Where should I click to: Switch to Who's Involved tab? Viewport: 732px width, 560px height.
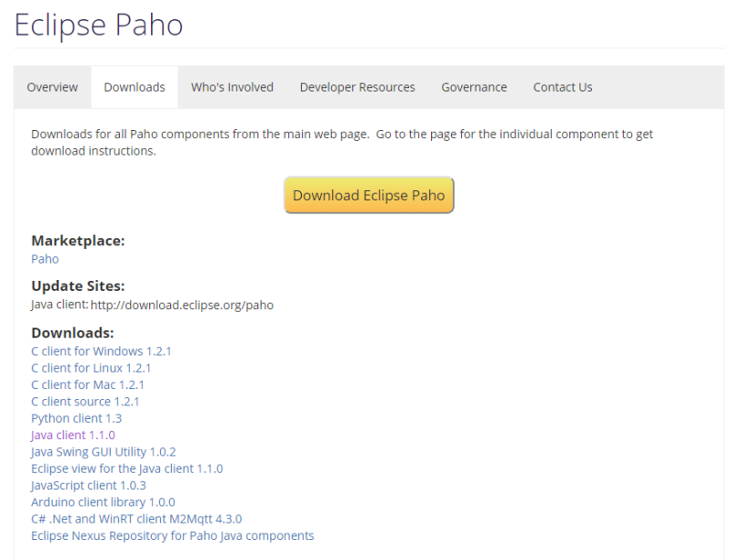(x=232, y=87)
